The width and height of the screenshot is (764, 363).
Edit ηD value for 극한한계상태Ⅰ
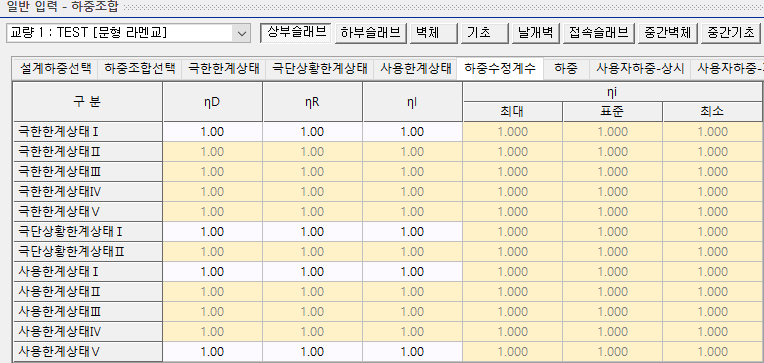point(212,132)
